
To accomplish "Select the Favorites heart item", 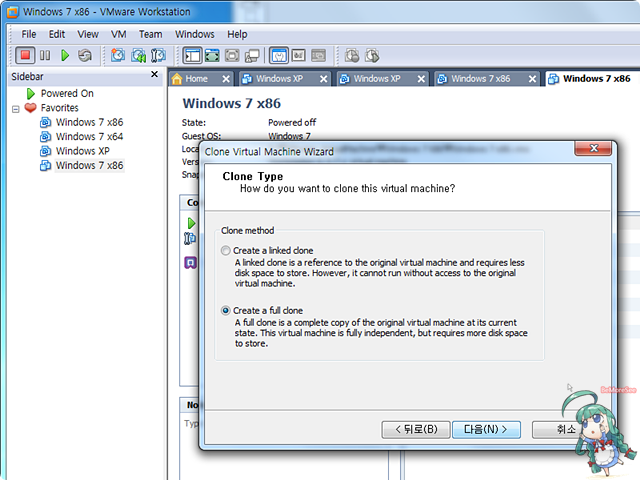I will coord(51,108).
